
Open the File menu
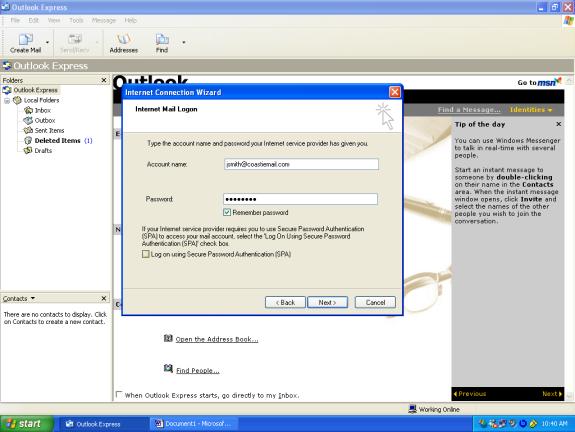pos(15,20)
